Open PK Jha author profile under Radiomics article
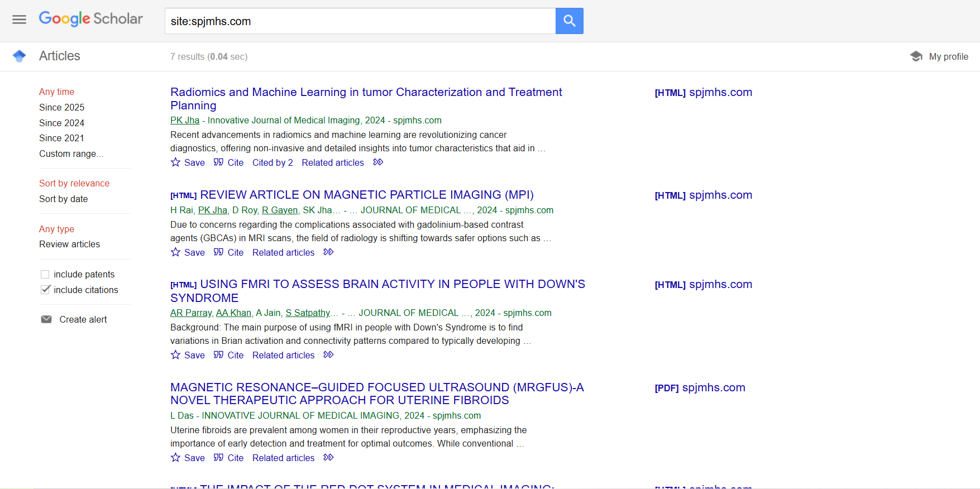The image size is (980, 489). 185,120
